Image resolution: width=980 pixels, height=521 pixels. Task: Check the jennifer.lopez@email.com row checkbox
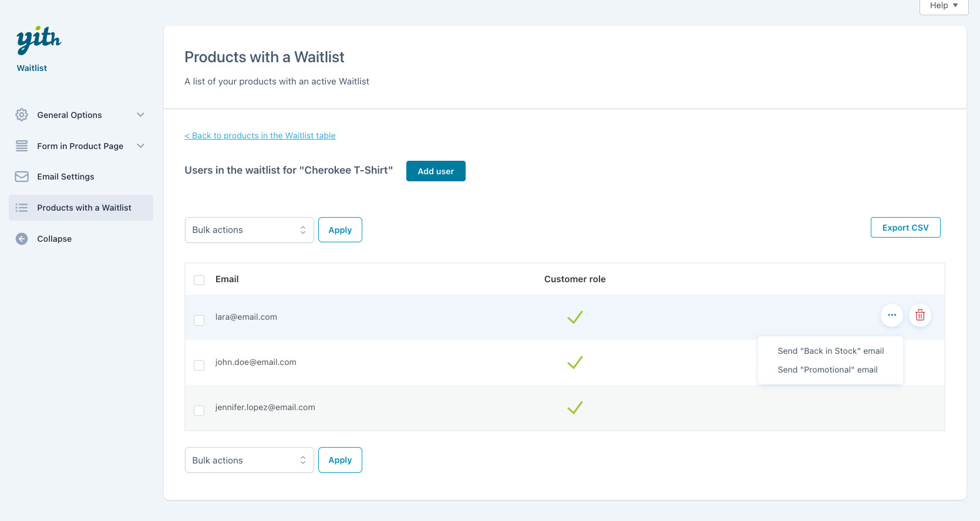click(199, 410)
